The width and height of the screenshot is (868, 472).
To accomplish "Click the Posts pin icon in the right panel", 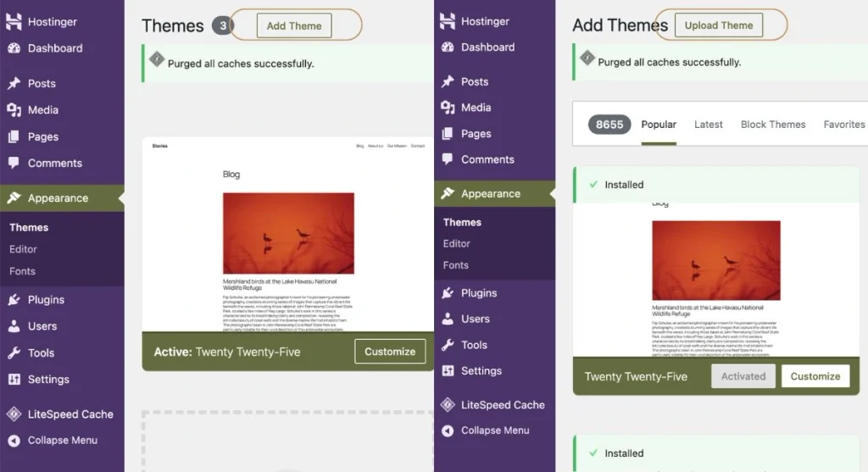I will tap(448, 81).
